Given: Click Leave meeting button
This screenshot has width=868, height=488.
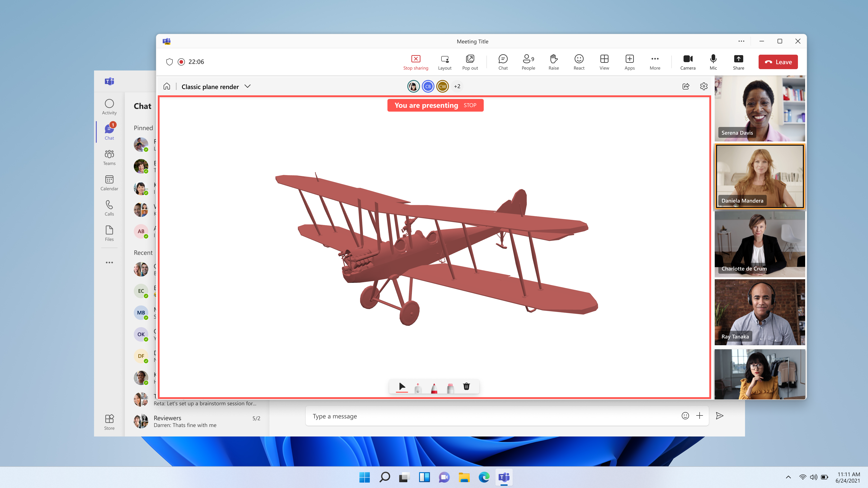Looking at the screenshot, I should point(778,62).
